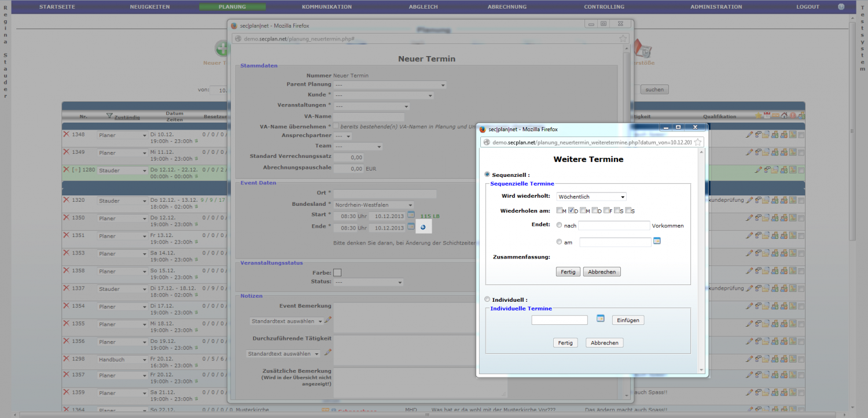The width and height of the screenshot is (868, 418).
Task: Check the 'F' weekday checkbox
Action: tap(606, 210)
